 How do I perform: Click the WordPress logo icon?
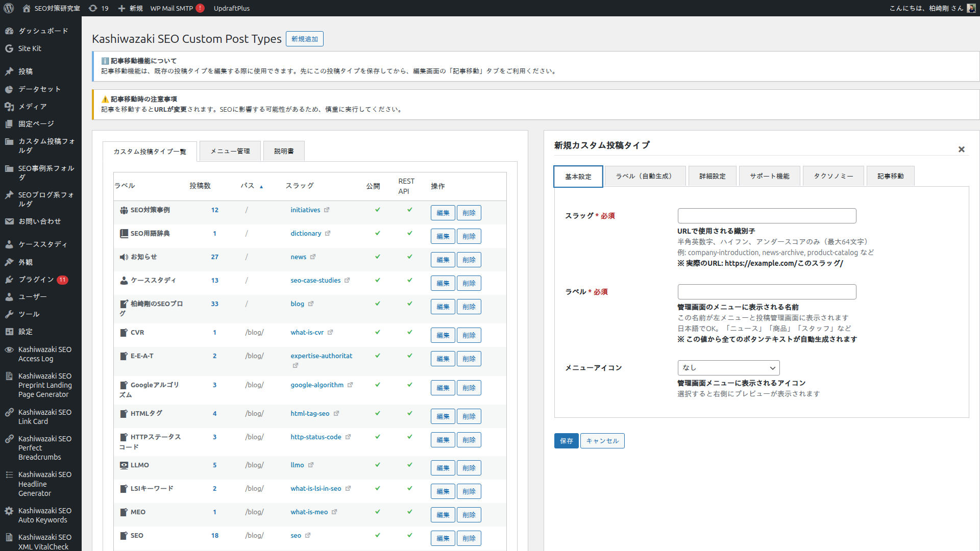coord(9,8)
